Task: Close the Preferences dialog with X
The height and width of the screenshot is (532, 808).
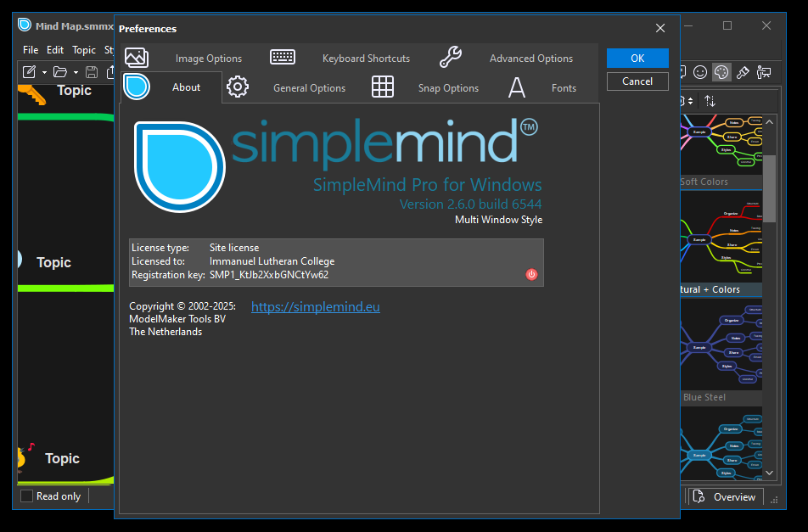Action: click(x=660, y=28)
